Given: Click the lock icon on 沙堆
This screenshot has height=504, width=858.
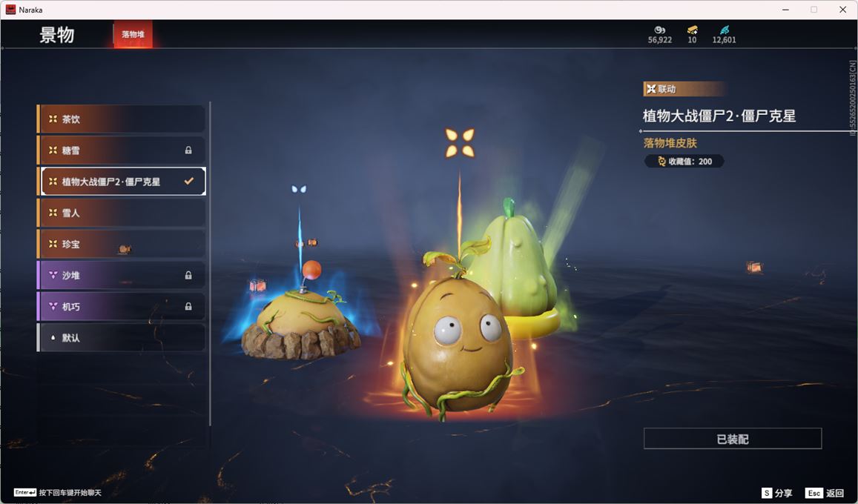Looking at the screenshot, I should 188,275.
